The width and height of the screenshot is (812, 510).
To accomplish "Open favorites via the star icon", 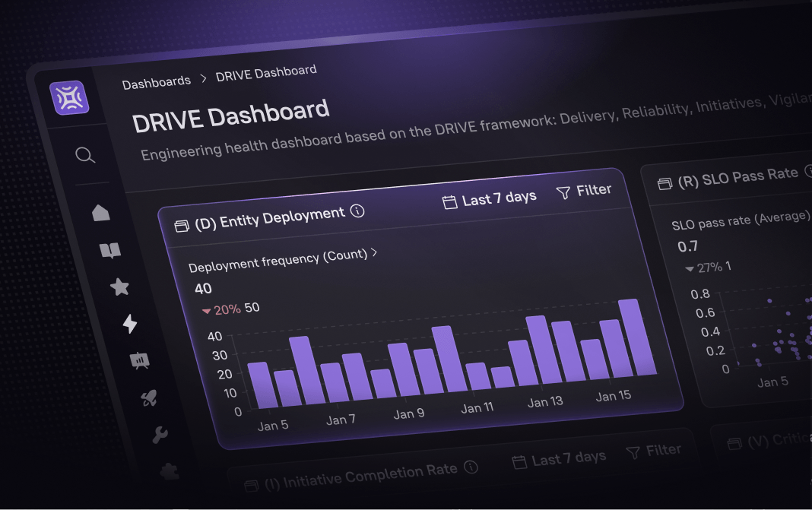I will 119,287.
